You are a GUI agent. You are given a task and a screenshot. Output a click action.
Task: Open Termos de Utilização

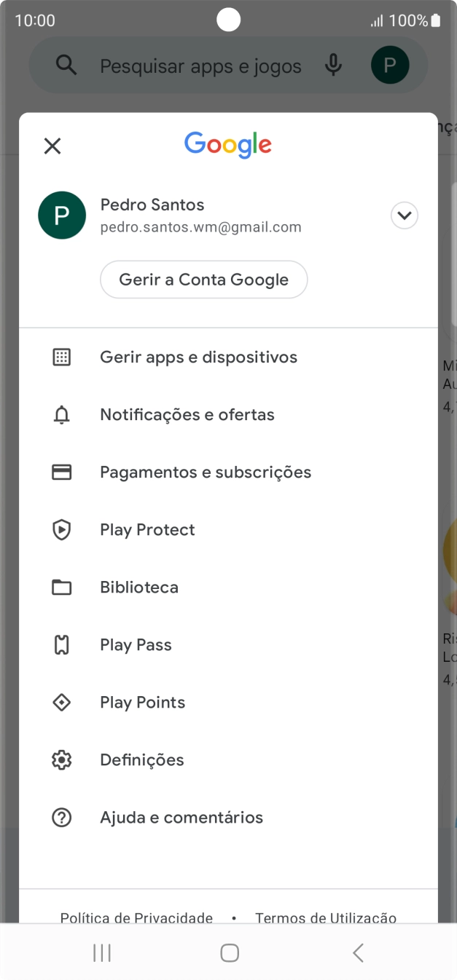point(325,917)
